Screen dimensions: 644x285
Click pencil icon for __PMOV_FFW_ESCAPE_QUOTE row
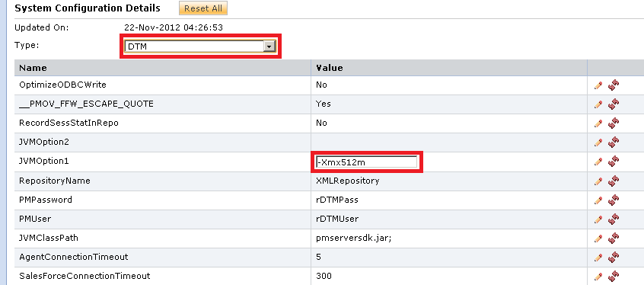click(598, 104)
